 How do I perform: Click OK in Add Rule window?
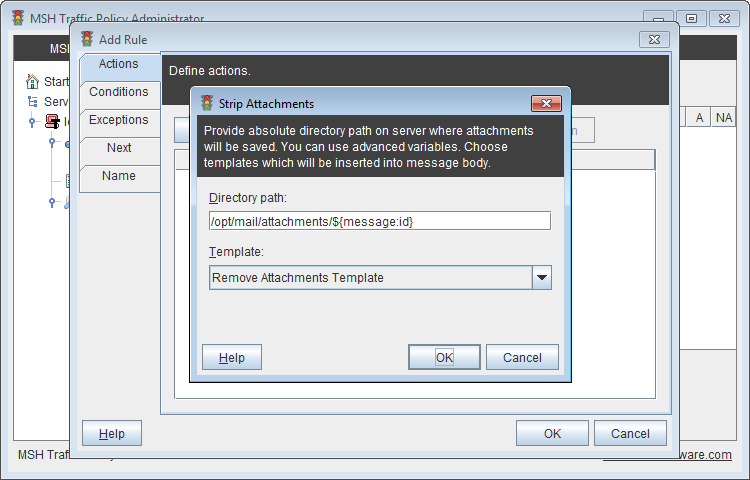tap(552, 433)
